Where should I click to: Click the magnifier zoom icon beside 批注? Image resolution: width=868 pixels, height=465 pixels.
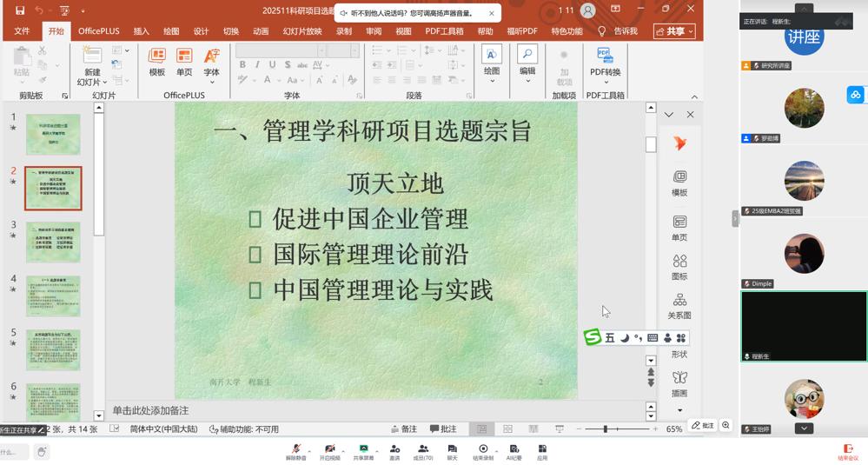[x=726, y=425]
